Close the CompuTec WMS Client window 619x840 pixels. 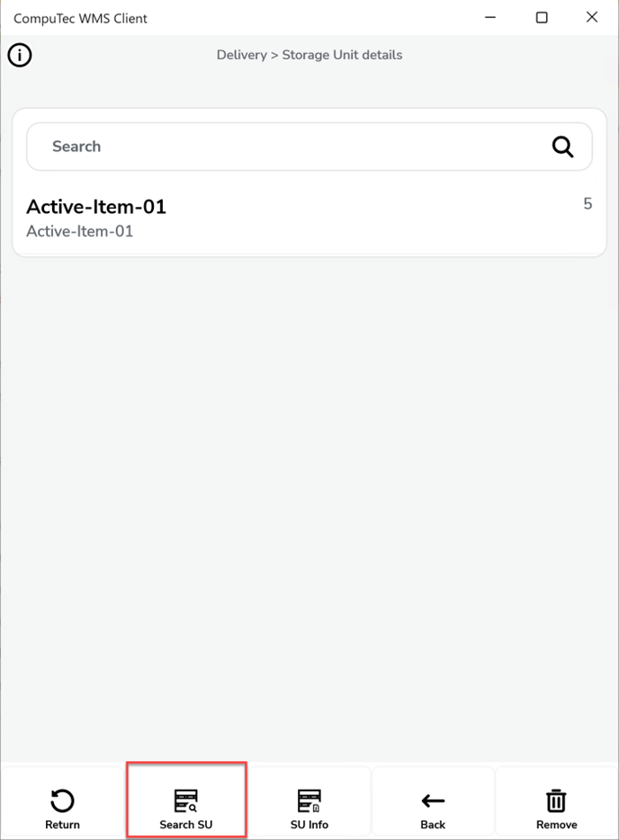click(591, 17)
